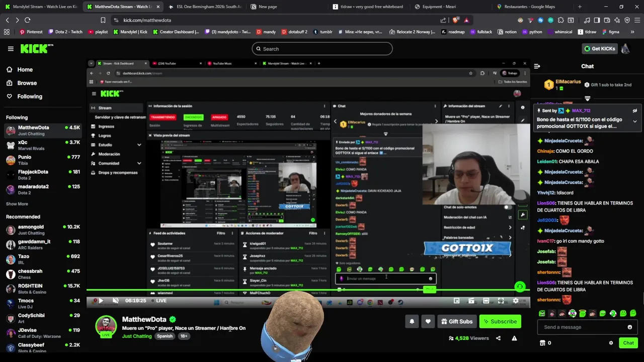
Task: Open the user profile avatar menu
Action: [625, 49]
